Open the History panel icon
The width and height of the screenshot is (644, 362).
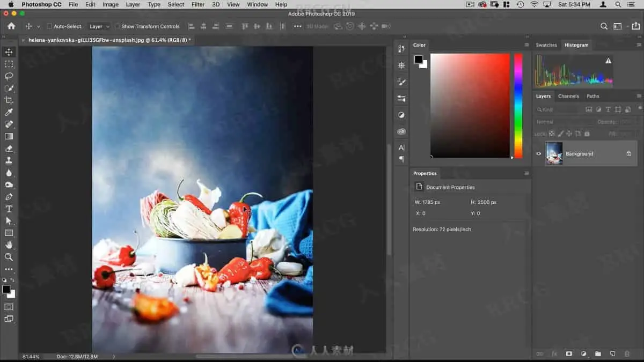(x=401, y=49)
